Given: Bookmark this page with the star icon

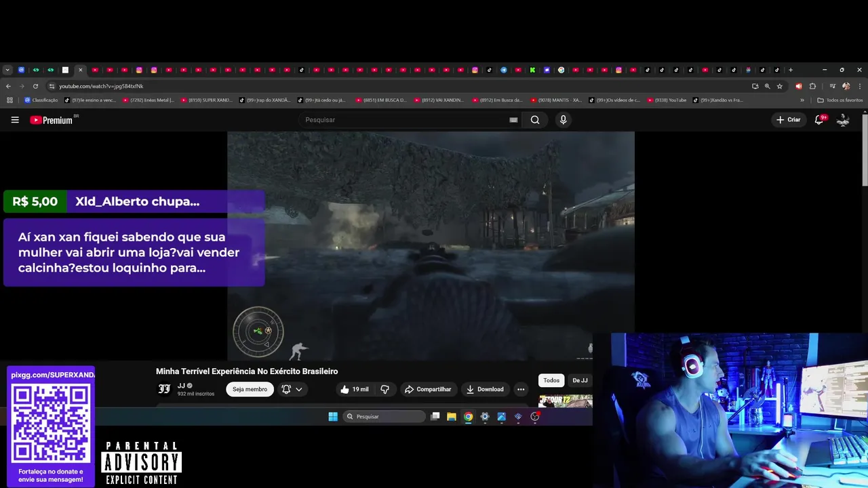Looking at the screenshot, I should point(780,86).
